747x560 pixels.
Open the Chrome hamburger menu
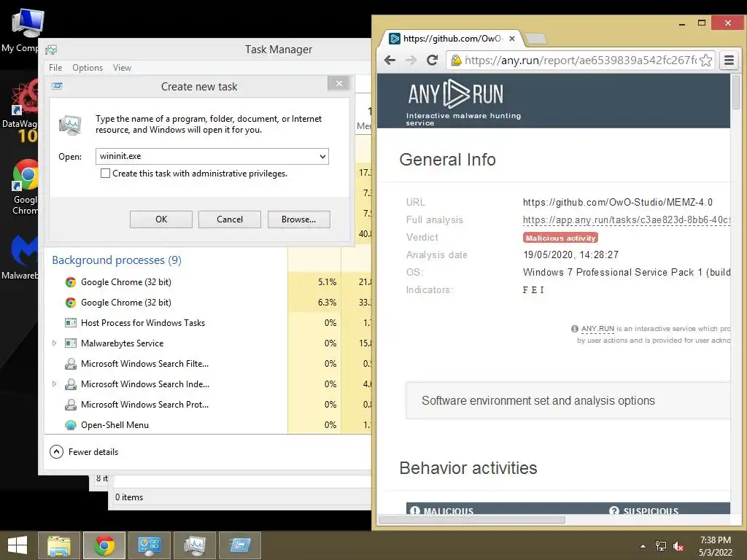[x=729, y=60]
